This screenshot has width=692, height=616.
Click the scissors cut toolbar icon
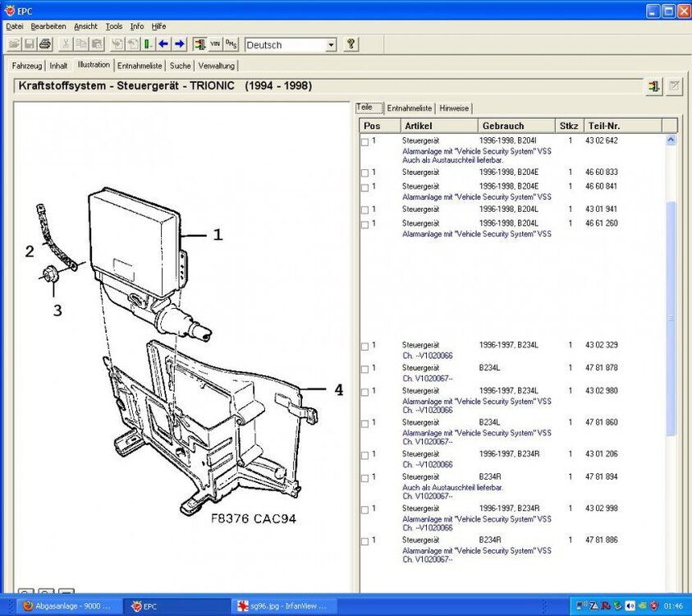pos(66,44)
